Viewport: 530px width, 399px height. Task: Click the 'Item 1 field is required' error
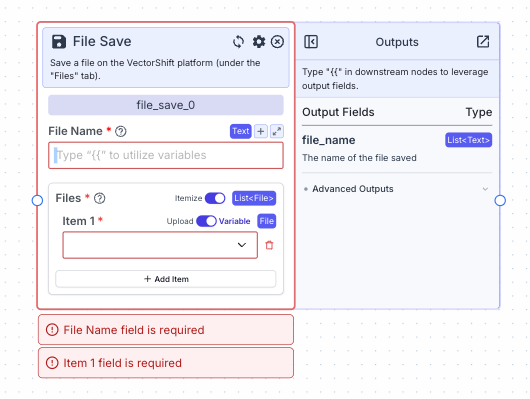[166, 363]
